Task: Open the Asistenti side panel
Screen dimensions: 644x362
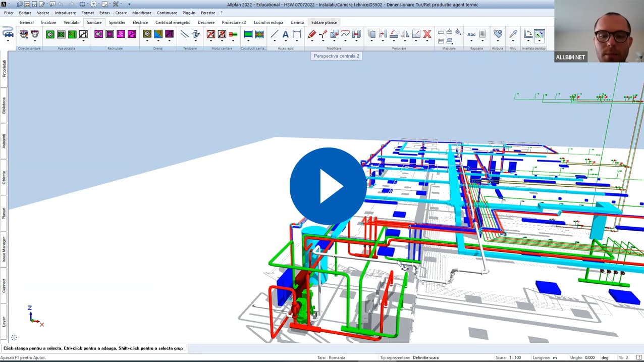Action: point(4,141)
